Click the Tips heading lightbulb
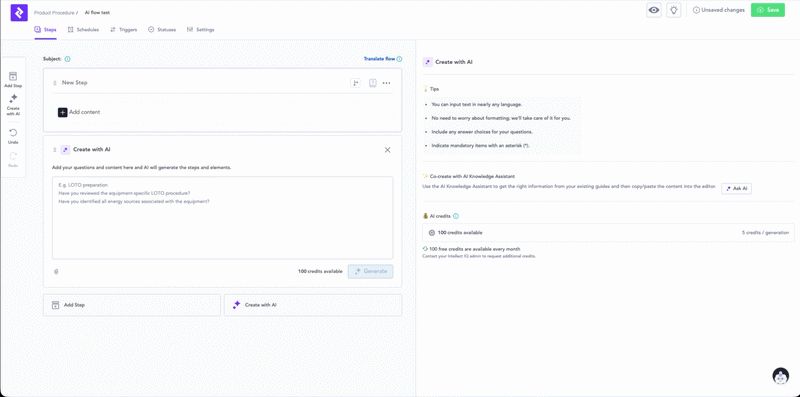Screen dimensions: 800x397 [426, 89]
